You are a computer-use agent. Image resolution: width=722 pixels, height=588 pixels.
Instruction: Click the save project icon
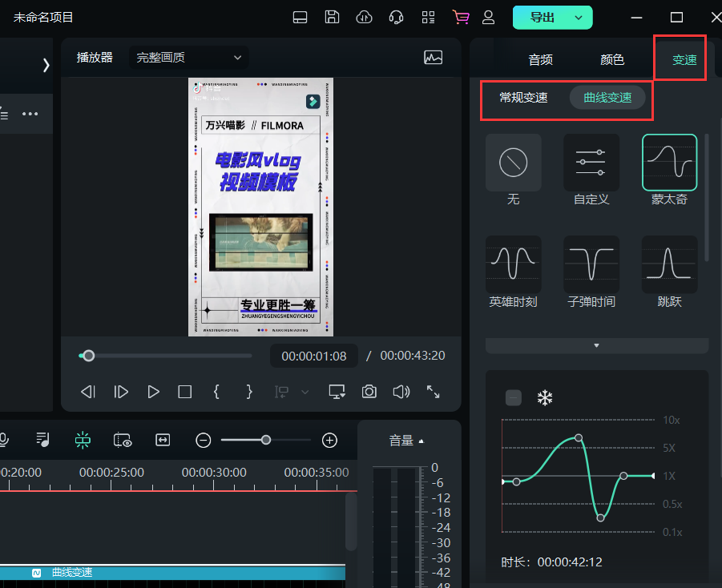click(x=332, y=17)
